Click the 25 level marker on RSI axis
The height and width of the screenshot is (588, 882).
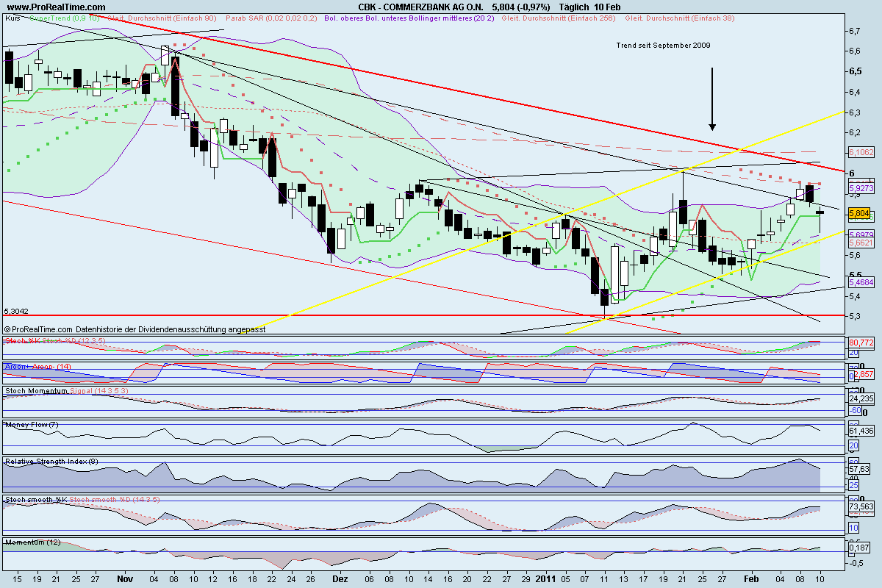(853, 486)
